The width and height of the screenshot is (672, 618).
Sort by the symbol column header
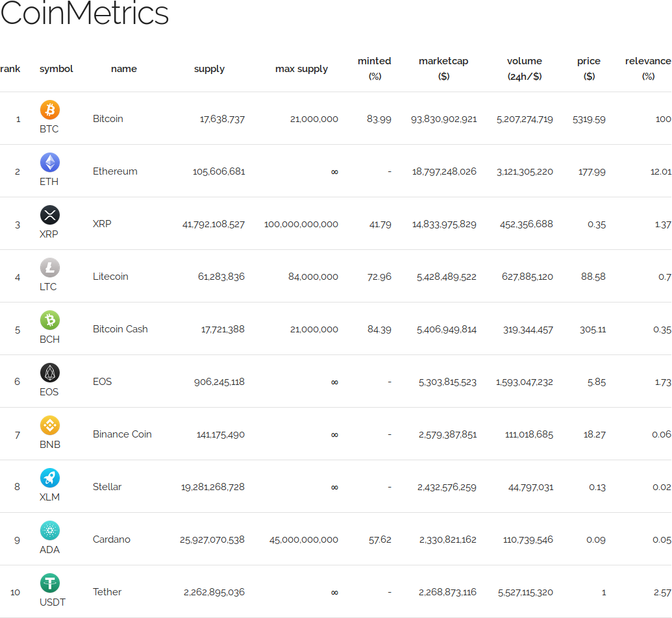pyautogui.click(x=56, y=69)
